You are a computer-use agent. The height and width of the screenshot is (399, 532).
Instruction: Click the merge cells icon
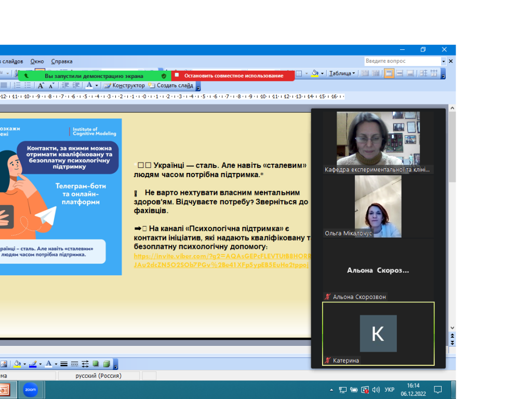click(365, 73)
